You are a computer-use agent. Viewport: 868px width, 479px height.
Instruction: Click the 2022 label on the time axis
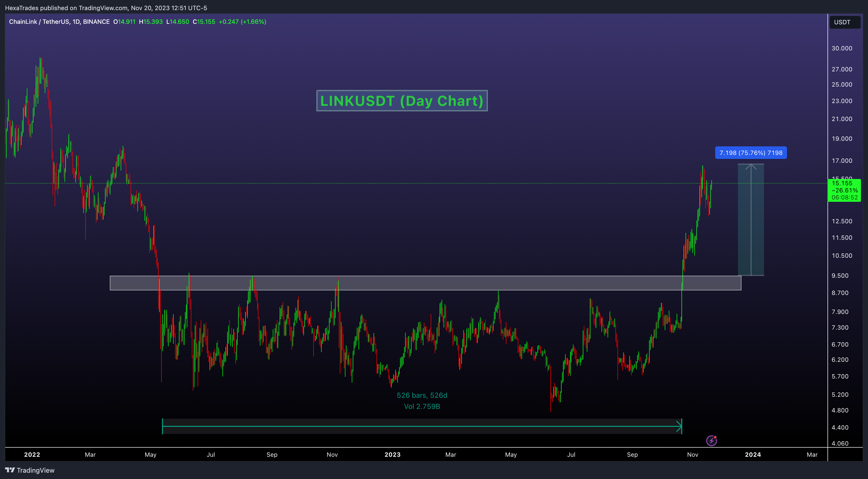32,454
